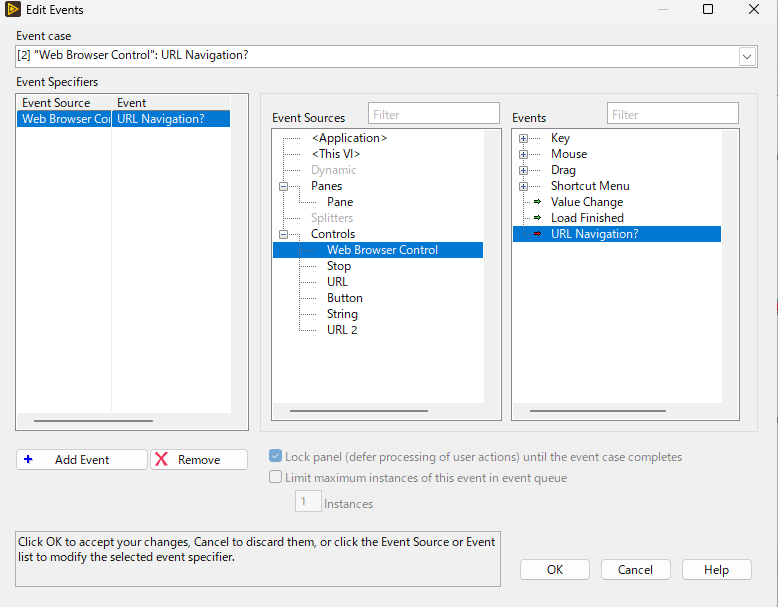Select Shortcut Menu in Events list

click(590, 186)
